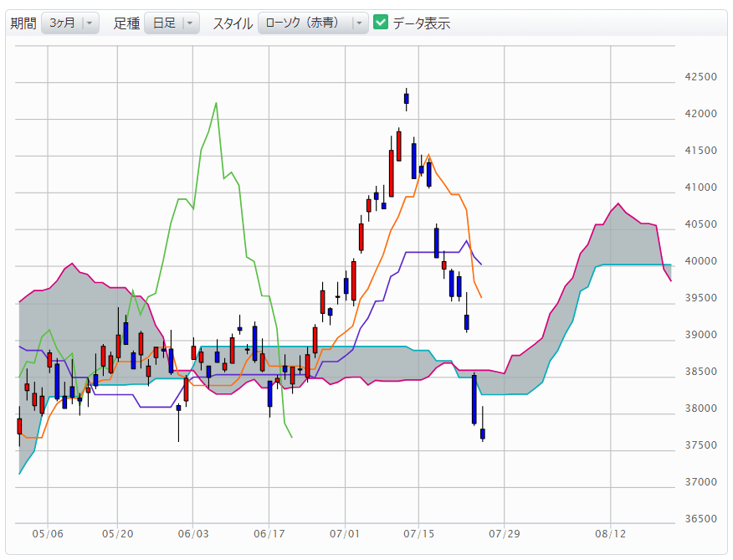This screenshot has height=560, width=733.
Task: Click the 08/12 date axis label
Action: 610,534
